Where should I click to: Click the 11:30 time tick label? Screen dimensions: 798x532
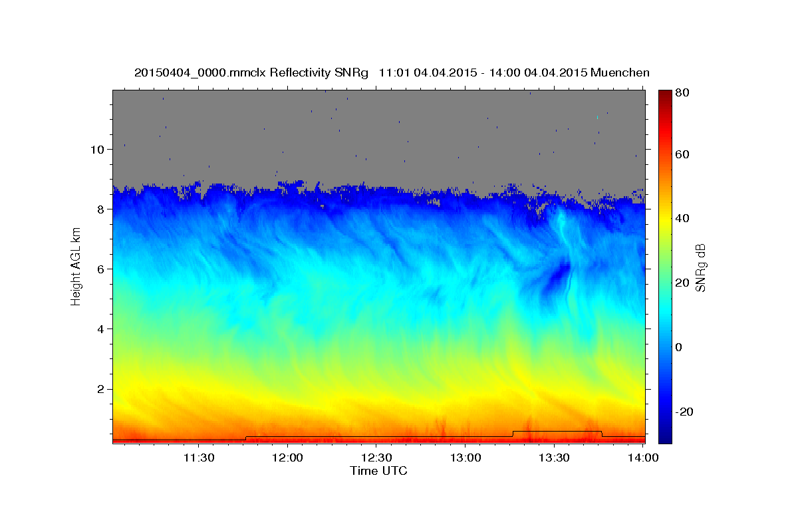(198, 458)
